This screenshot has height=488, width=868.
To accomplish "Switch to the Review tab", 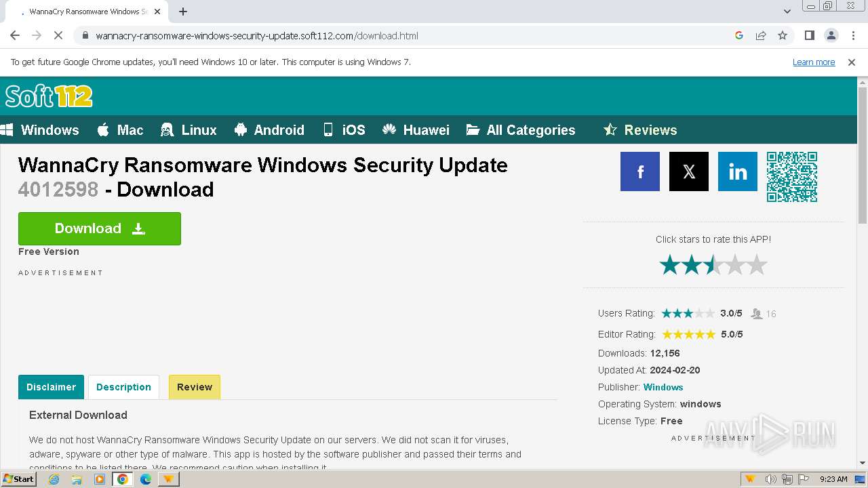I will (195, 387).
